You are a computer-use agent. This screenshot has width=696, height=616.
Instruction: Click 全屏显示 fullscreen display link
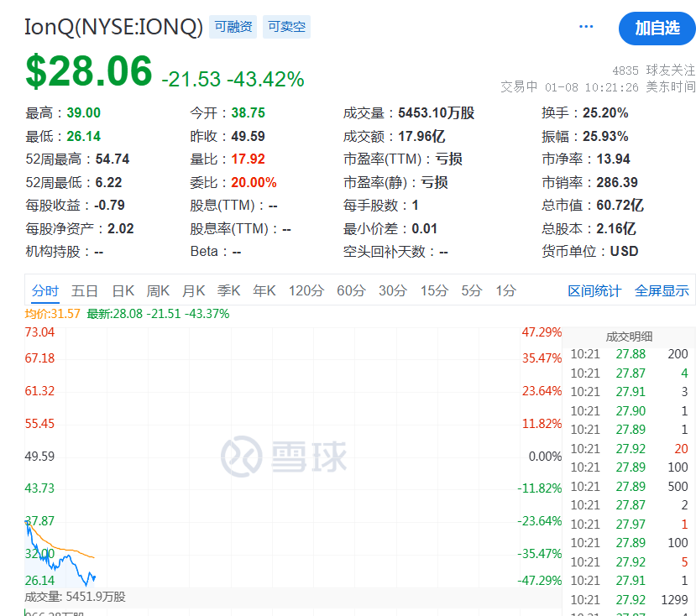(x=662, y=291)
